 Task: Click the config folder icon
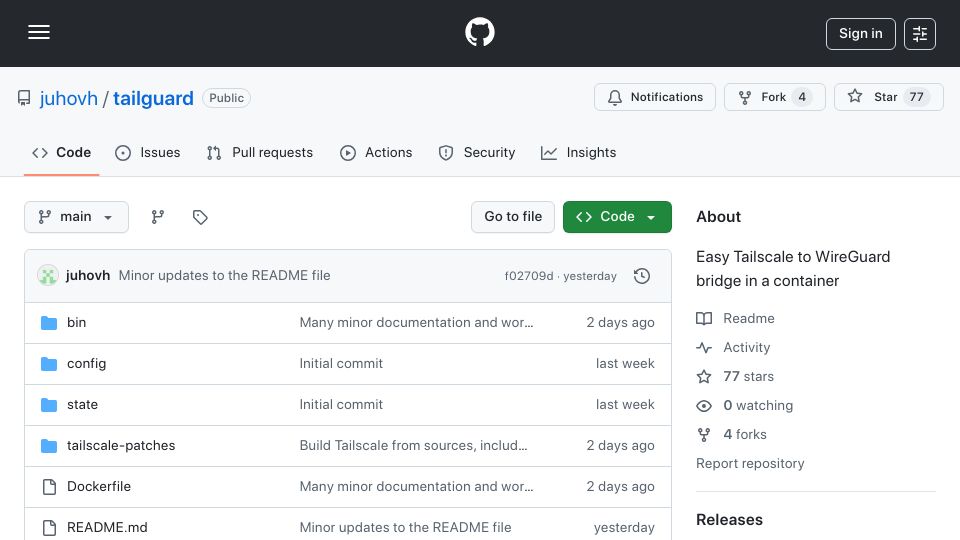[49, 364]
